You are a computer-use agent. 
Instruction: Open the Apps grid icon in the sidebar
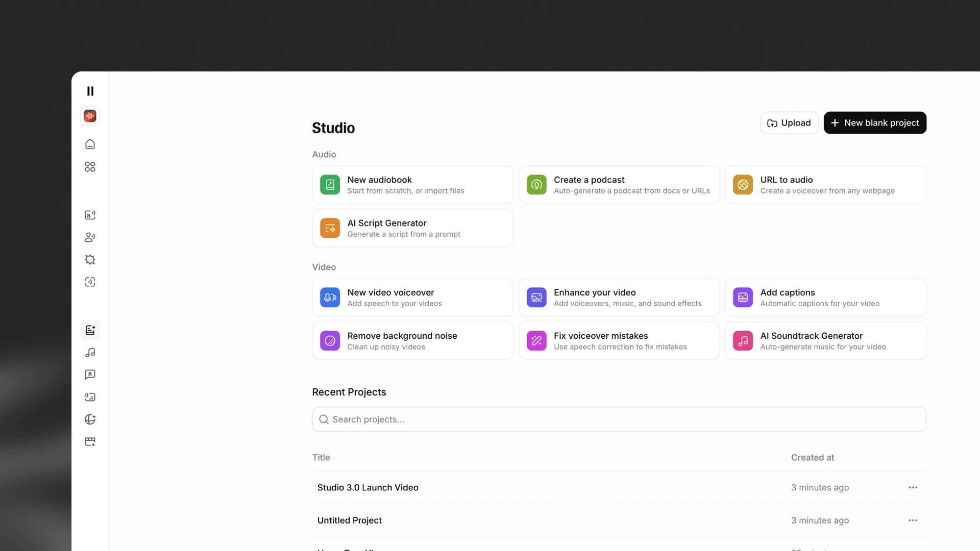tap(90, 167)
